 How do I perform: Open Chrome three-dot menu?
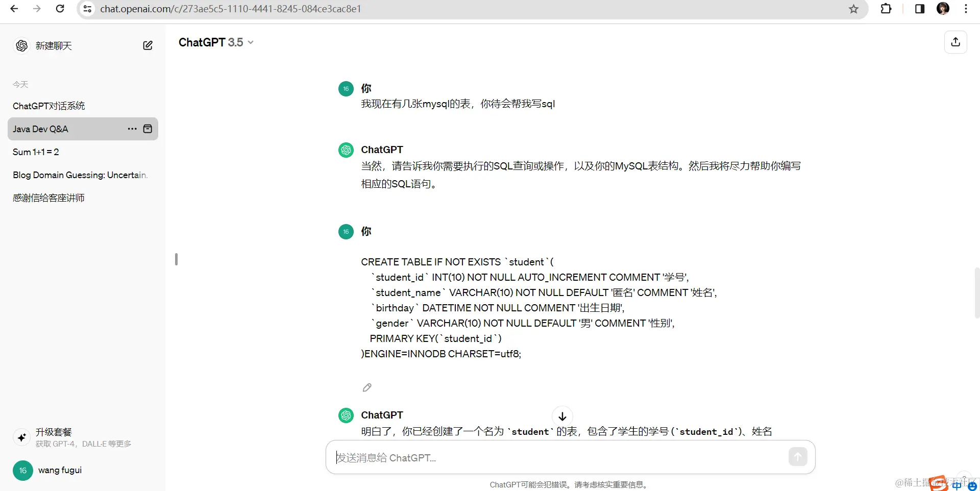[x=966, y=9]
